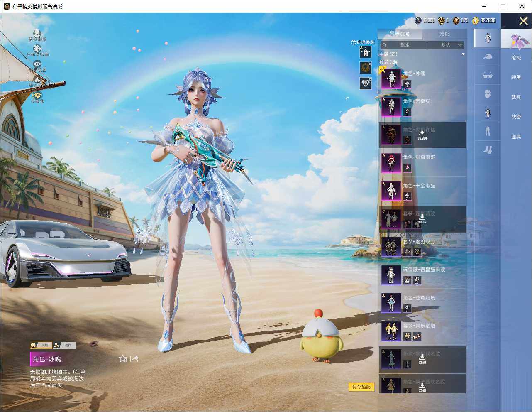This screenshot has width=532, height=412.
Task: Select the glasses category icon
Action: click(x=488, y=75)
